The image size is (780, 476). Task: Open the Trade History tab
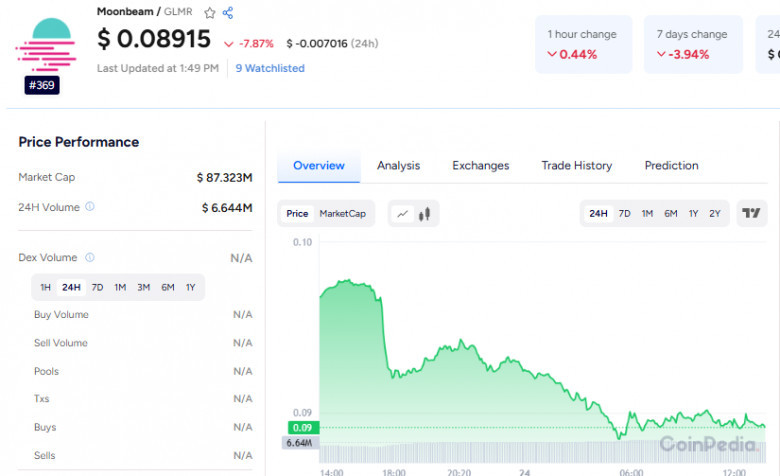(x=577, y=166)
